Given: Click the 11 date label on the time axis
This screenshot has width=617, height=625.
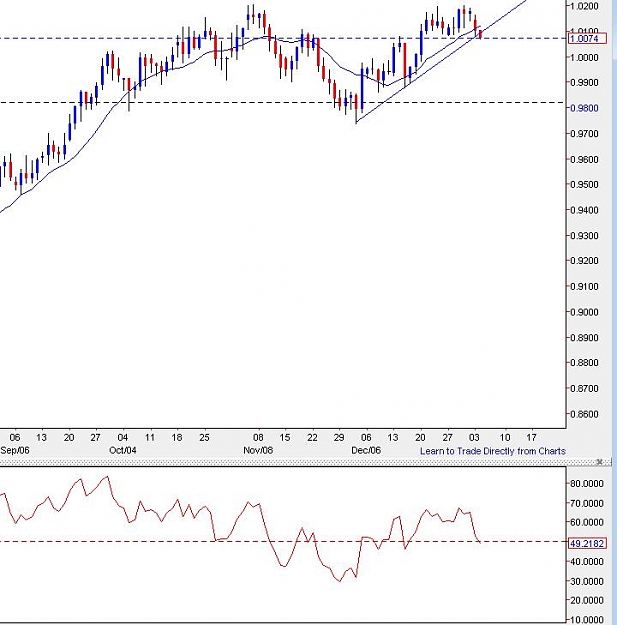Looking at the screenshot, I should tap(149, 438).
